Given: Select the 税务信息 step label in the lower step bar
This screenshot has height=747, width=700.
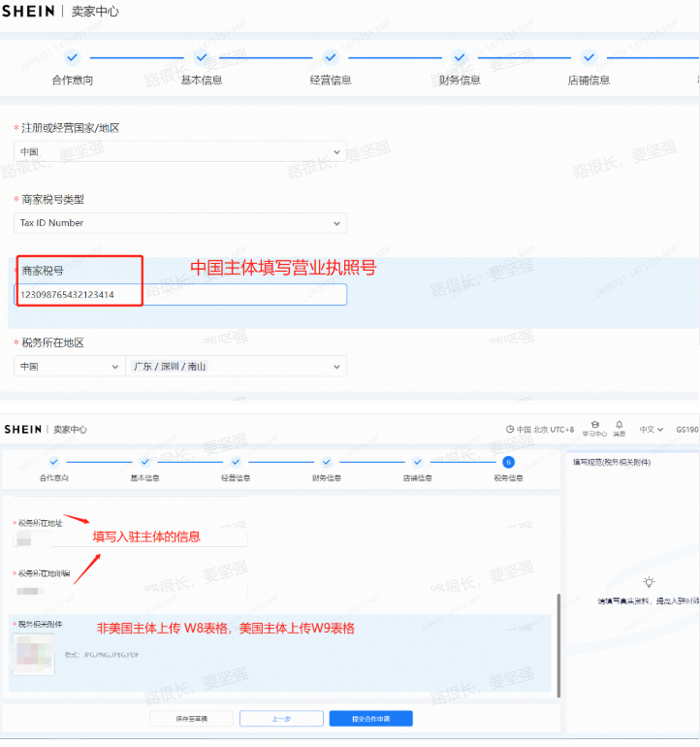Looking at the screenshot, I should [509, 478].
